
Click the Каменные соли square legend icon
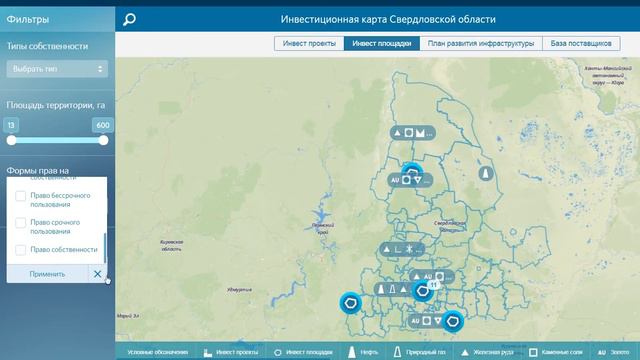pyautogui.click(x=533, y=352)
